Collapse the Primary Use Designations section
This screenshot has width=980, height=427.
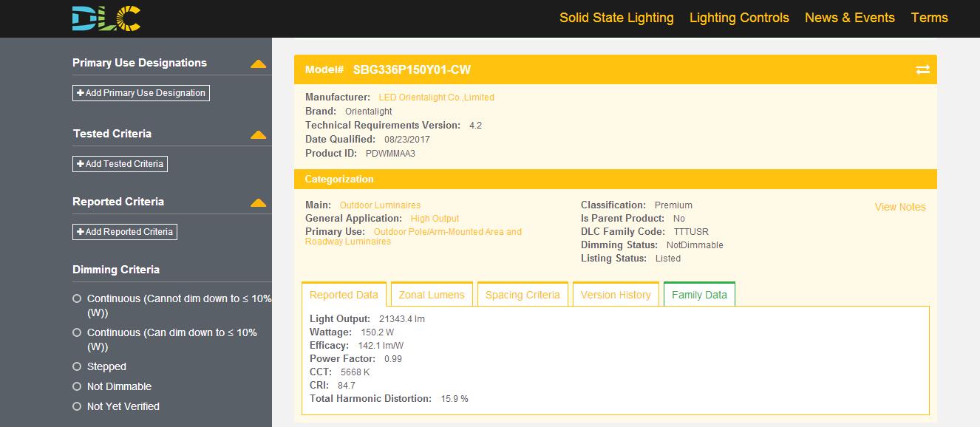tap(258, 64)
